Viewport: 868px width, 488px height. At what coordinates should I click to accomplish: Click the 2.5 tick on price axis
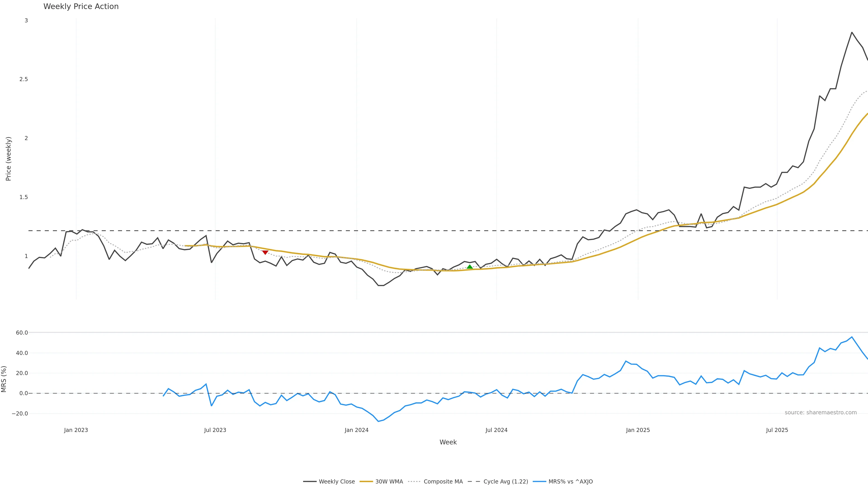[24, 79]
